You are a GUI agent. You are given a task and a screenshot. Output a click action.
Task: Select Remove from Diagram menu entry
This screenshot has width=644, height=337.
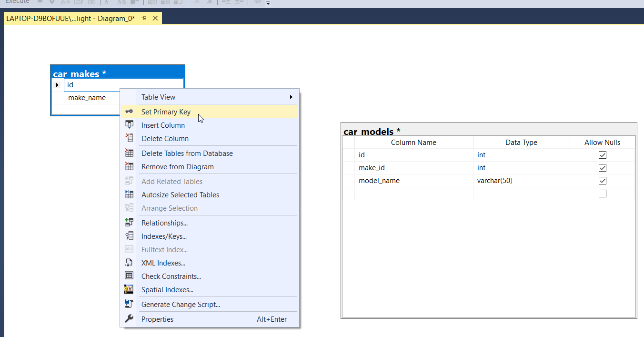(177, 167)
